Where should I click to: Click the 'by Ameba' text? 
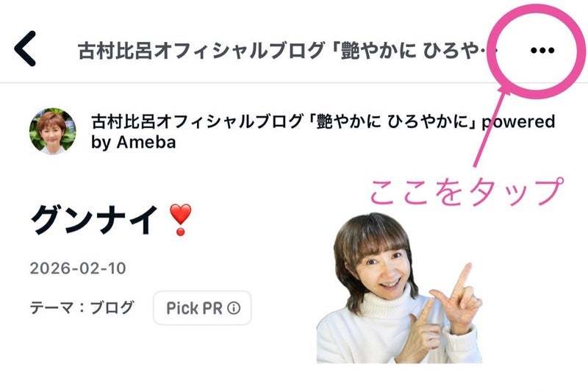pyautogui.click(x=134, y=143)
